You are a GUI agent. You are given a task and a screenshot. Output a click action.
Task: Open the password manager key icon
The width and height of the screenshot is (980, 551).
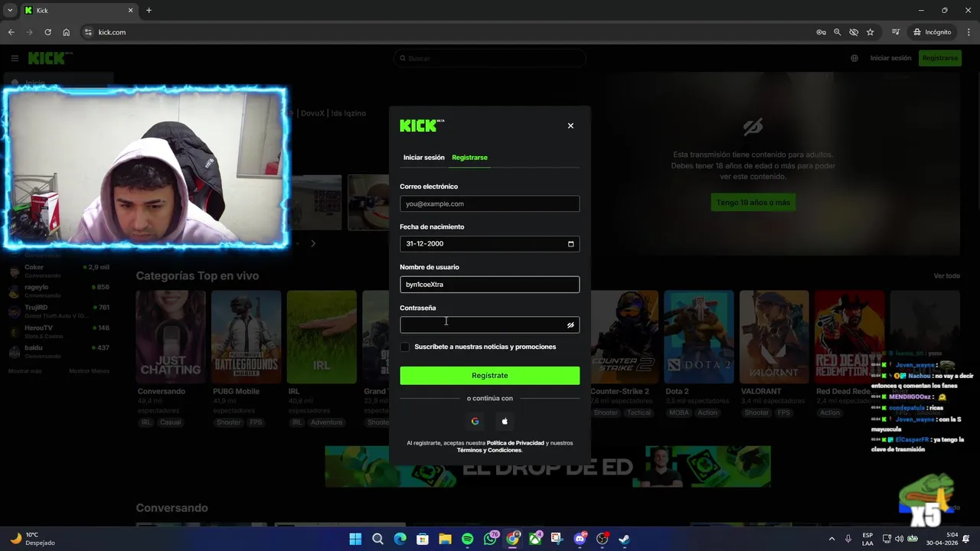(821, 32)
